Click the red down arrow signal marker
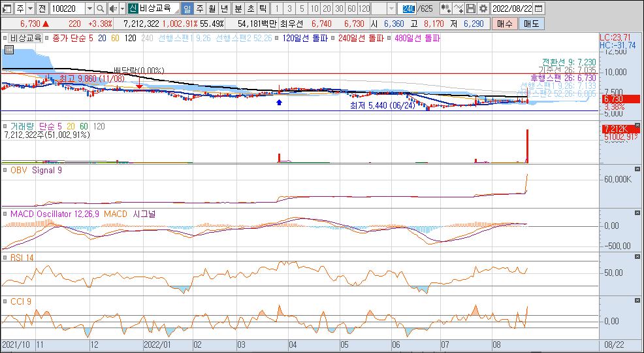This screenshot has height=353, width=644. click(140, 86)
